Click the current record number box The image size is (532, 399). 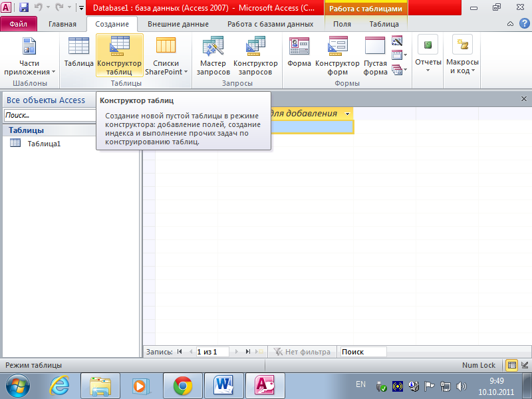click(x=212, y=352)
